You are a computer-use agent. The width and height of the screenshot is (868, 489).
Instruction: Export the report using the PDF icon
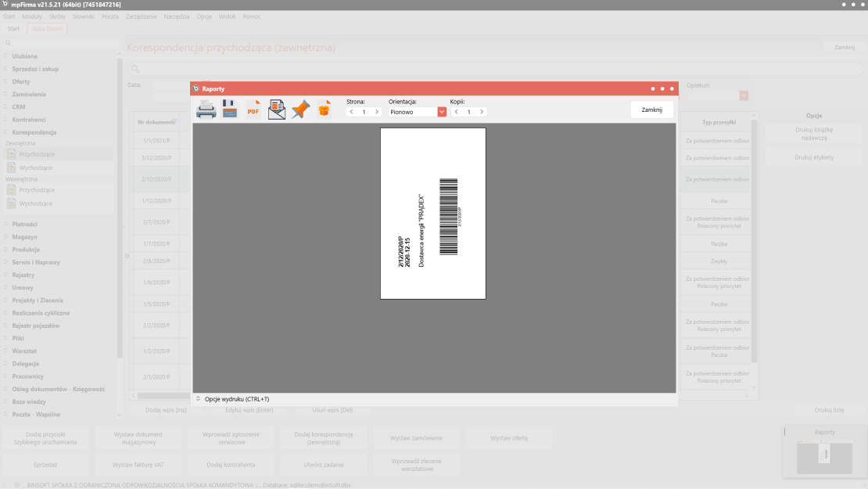pyautogui.click(x=253, y=110)
